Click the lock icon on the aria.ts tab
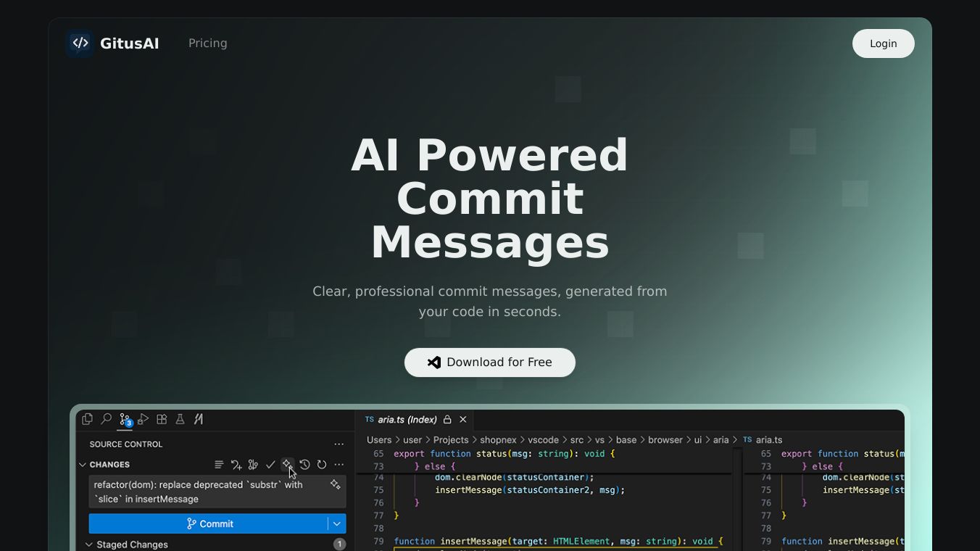980x551 pixels. tap(447, 420)
